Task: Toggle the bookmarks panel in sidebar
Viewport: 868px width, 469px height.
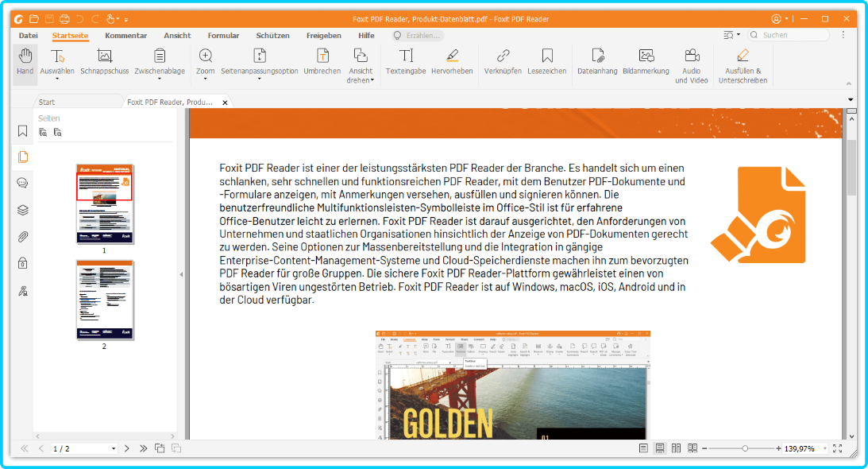Action: (x=23, y=131)
